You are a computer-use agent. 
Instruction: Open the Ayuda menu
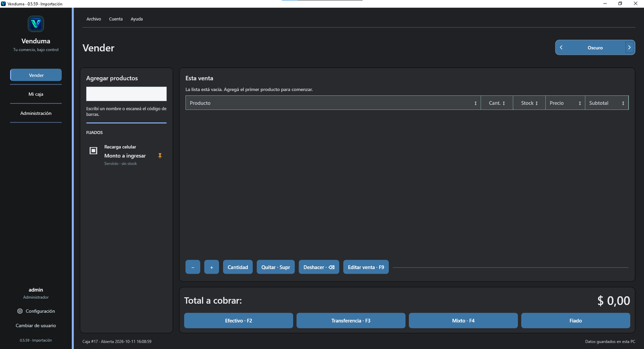(x=137, y=19)
